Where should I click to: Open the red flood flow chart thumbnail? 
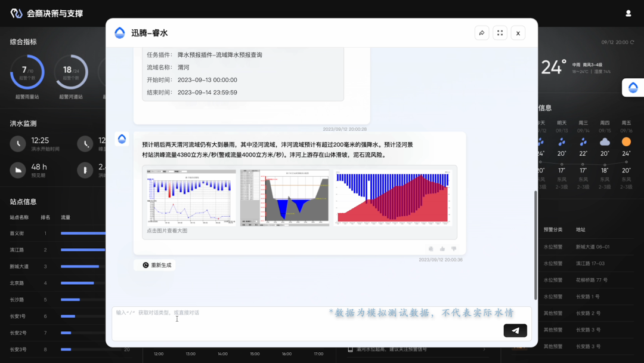[391, 198]
